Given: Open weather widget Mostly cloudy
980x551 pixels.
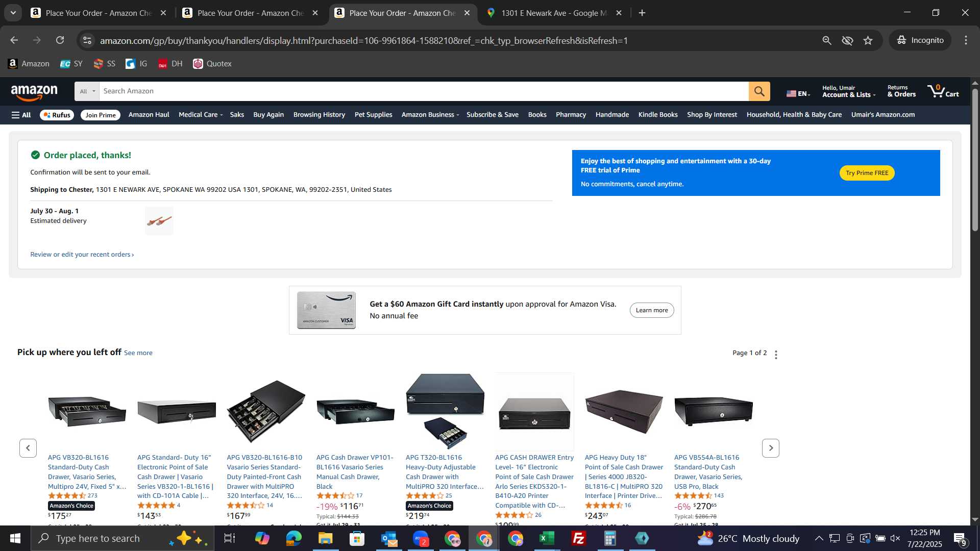Looking at the screenshot, I should point(748,538).
